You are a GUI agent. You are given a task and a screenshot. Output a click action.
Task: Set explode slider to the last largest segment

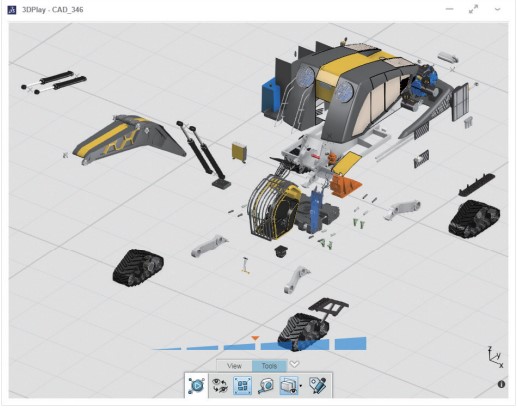click(350, 344)
